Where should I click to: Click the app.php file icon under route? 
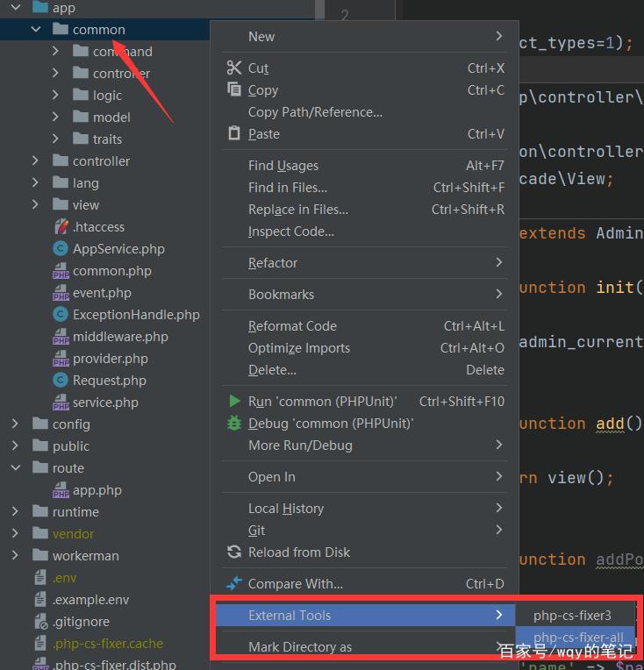pyautogui.click(x=61, y=490)
